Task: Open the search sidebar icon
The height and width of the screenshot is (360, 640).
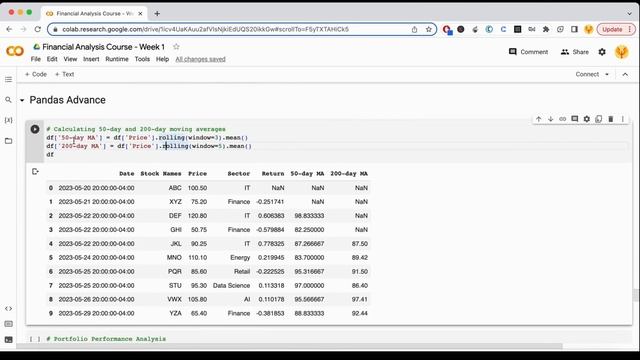Action: 9,100
